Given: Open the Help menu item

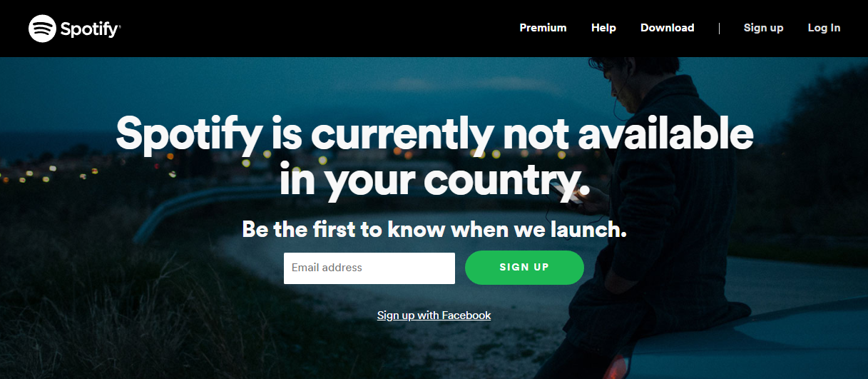Looking at the screenshot, I should pyautogui.click(x=603, y=28).
